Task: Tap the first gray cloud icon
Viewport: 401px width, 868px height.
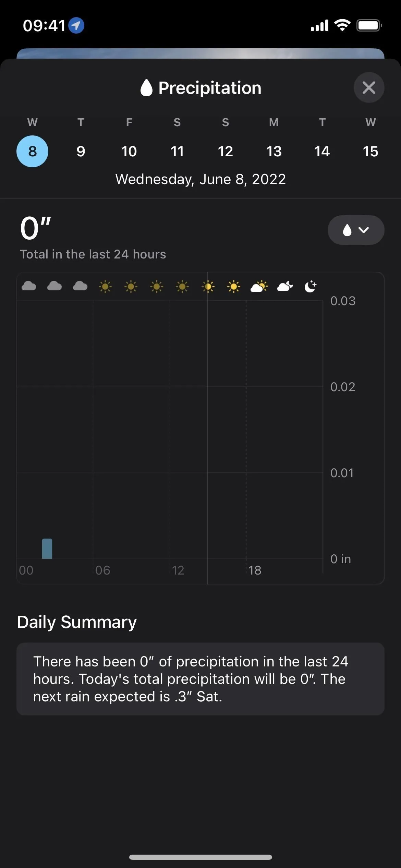Action: tap(29, 286)
